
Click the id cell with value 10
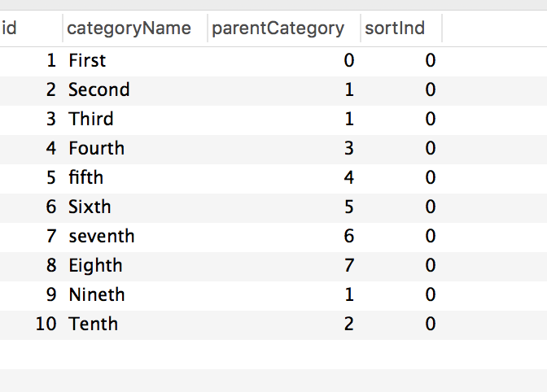pos(31,324)
